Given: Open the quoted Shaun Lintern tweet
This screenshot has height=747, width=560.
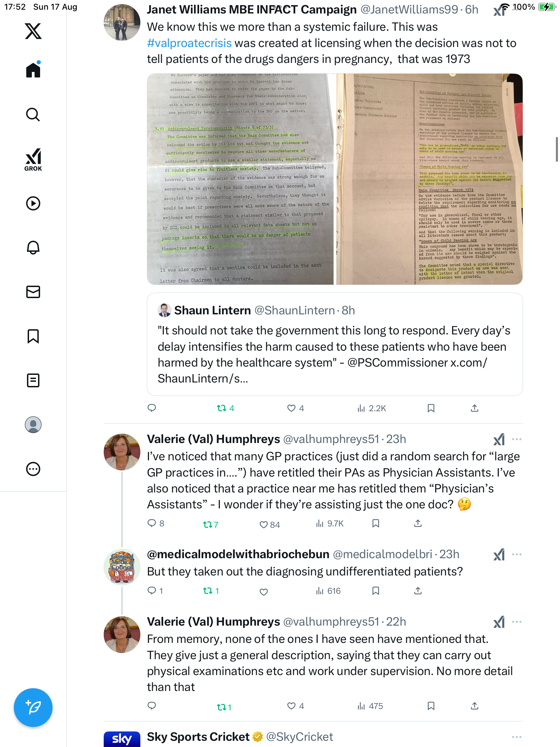Looking at the screenshot, I should point(335,344).
